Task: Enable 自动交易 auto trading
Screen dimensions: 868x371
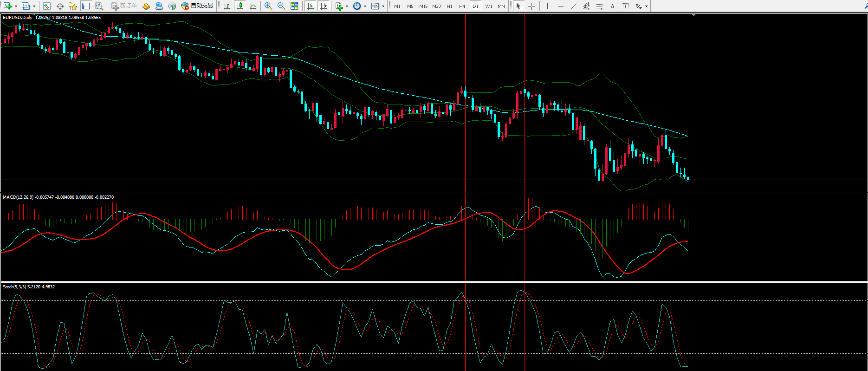Action: point(197,6)
